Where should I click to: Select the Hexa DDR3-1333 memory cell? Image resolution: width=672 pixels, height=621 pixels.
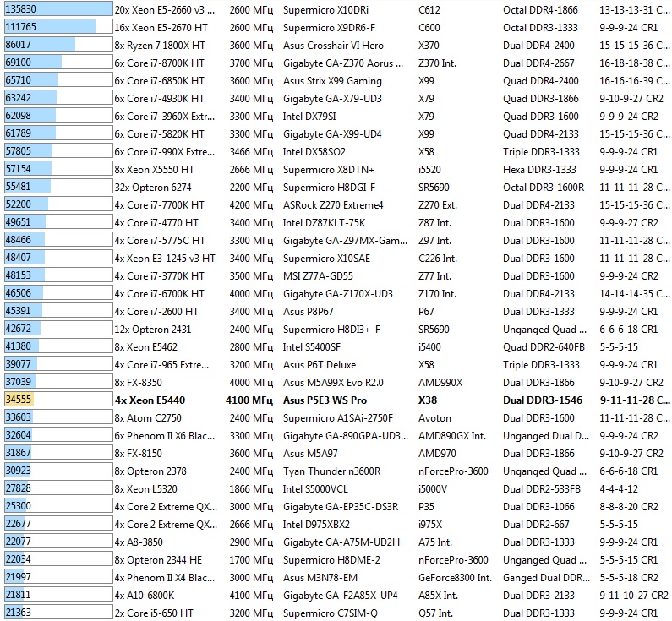click(x=539, y=169)
